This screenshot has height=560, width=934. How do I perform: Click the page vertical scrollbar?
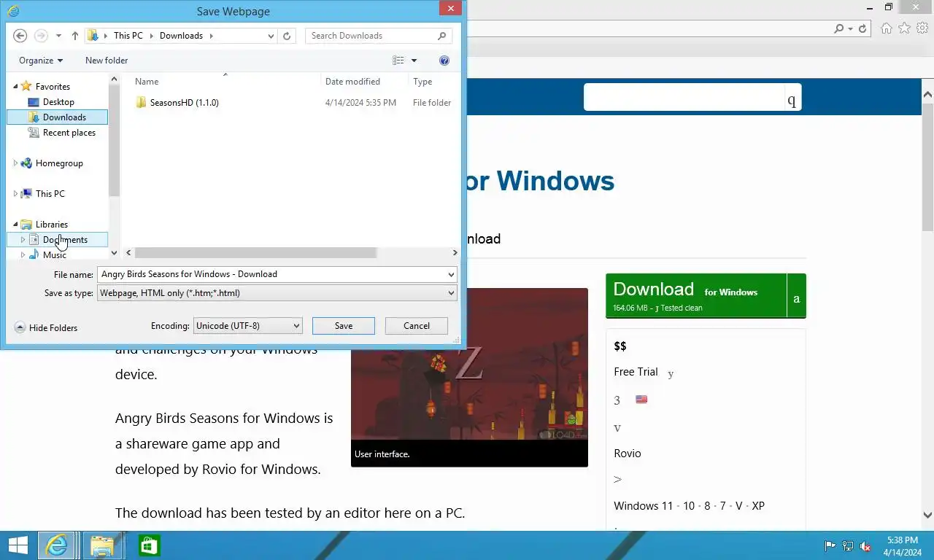tap(928, 168)
